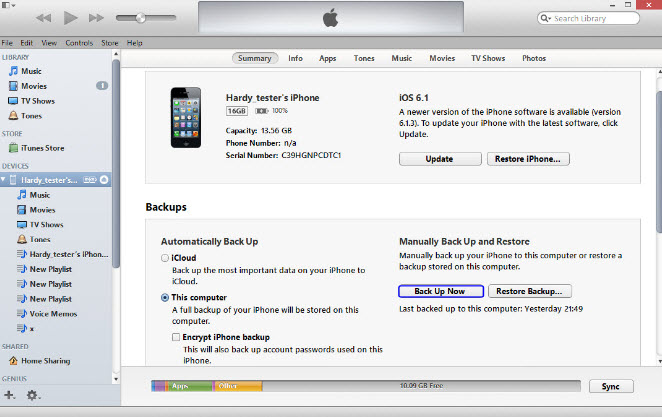Add a new playlist with plus button
The width and height of the screenshot is (662, 417).
click(9, 395)
